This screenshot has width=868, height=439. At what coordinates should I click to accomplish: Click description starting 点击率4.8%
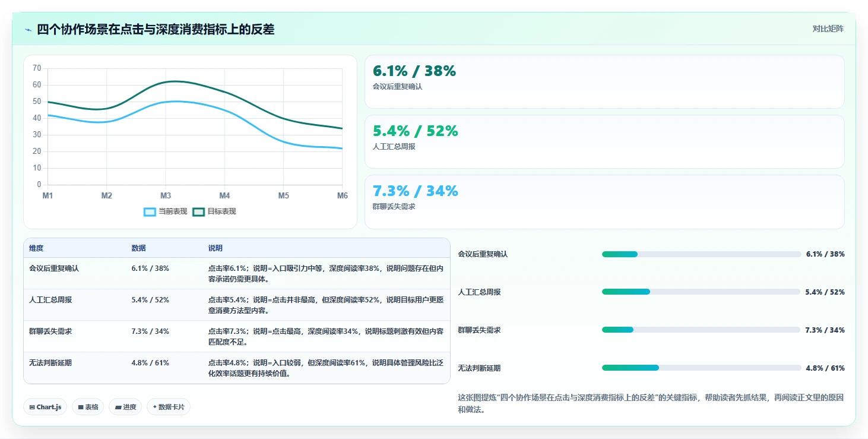(325, 368)
